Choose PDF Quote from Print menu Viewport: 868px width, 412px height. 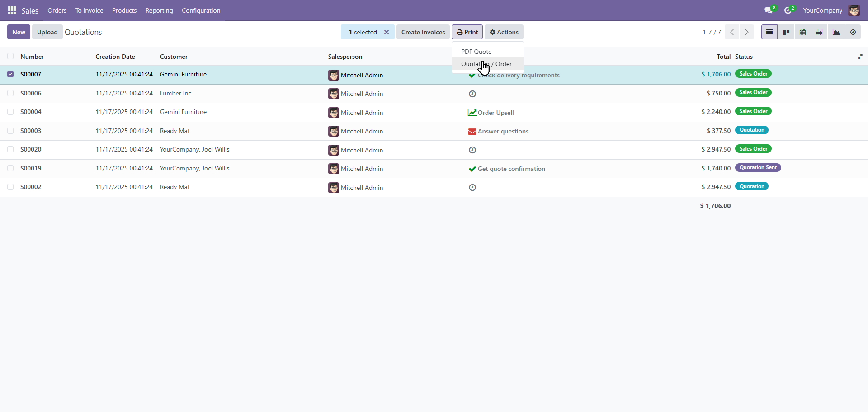[476, 52]
